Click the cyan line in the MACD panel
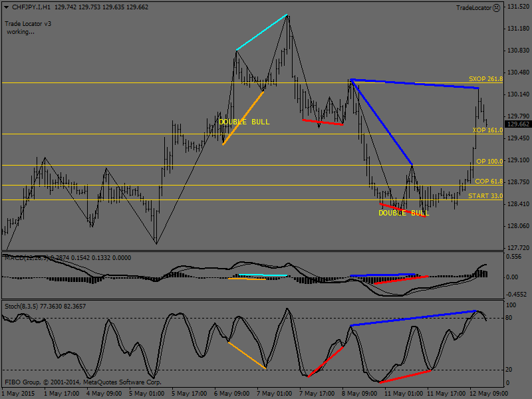Screen dimensions: 532x399 tap(263, 275)
